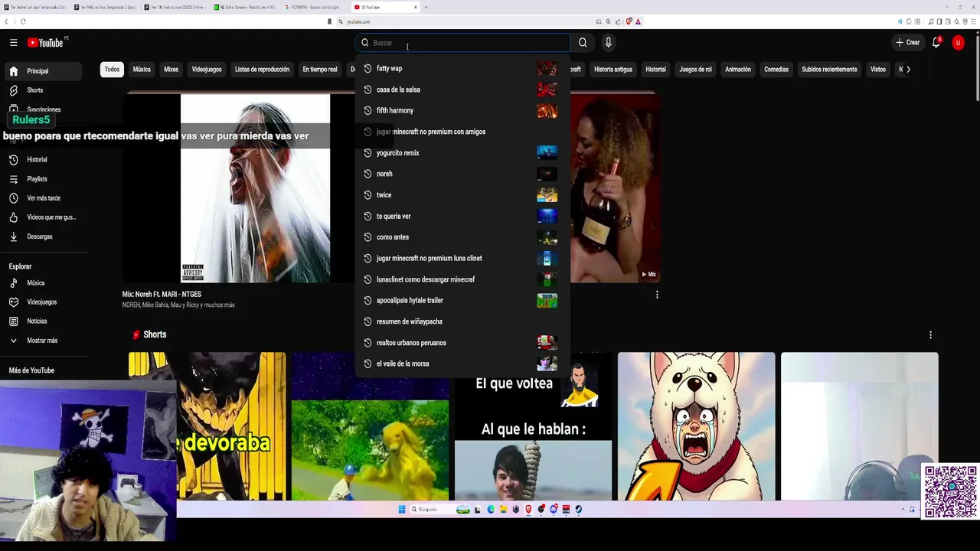Open the YouTube guide hamburger menu
Image resolution: width=980 pixels, height=551 pixels.
[x=13, y=43]
